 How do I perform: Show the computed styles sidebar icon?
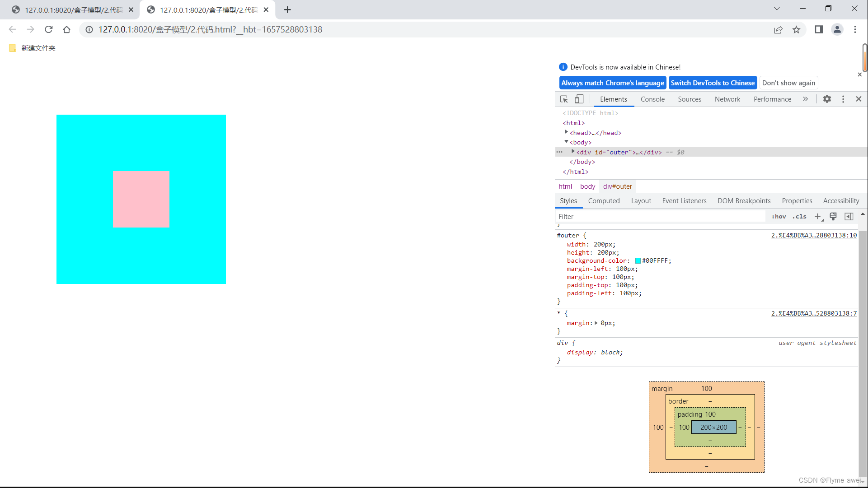point(849,217)
